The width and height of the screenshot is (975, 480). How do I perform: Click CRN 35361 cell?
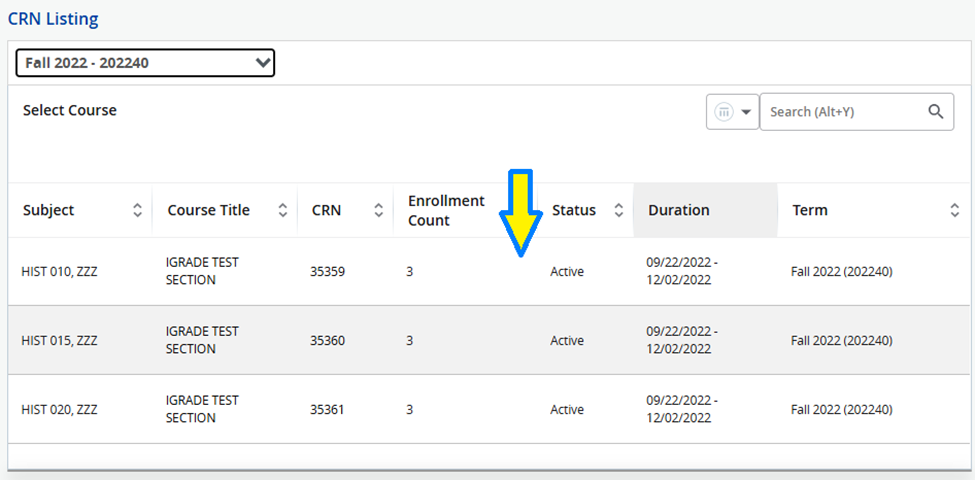coord(327,410)
